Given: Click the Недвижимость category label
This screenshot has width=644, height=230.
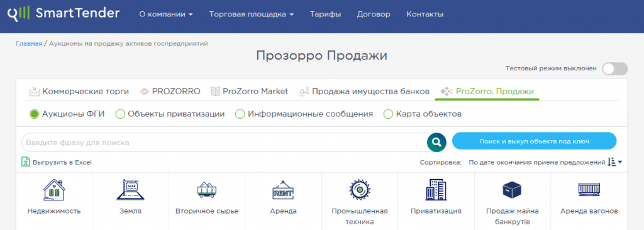Looking at the screenshot, I should click(54, 211).
